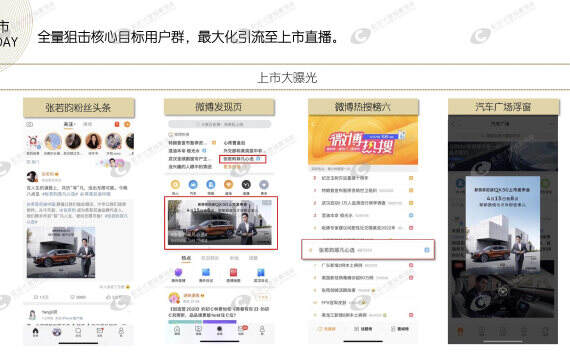Image resolution: width=570 pixels, height=360 pixels.
Task: Tap home icon in fan headline bottom bar
Action: (x=35, y=332)
